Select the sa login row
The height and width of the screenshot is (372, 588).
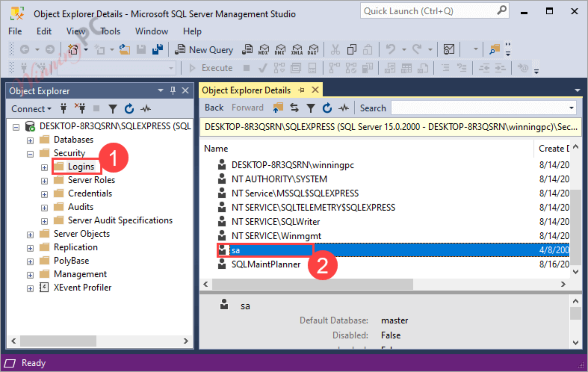pyautogui.click(x=393, y=250)
